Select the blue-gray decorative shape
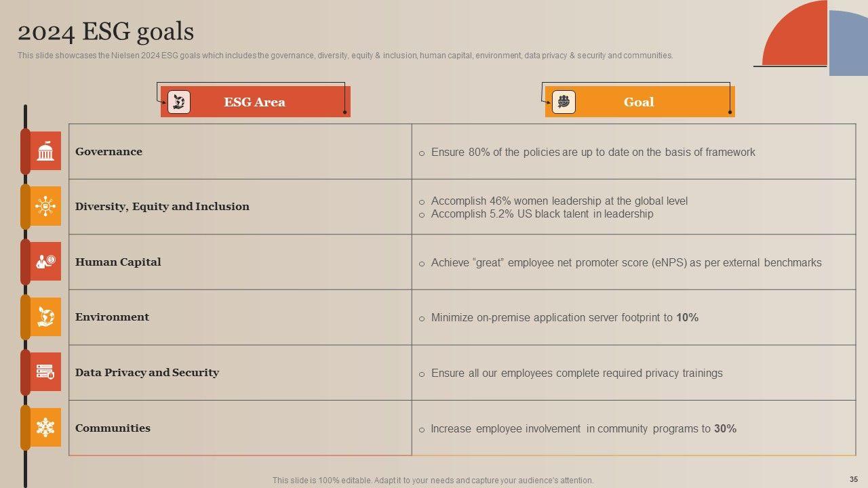The width and height of the screenshot is (868, 488). 849,44
